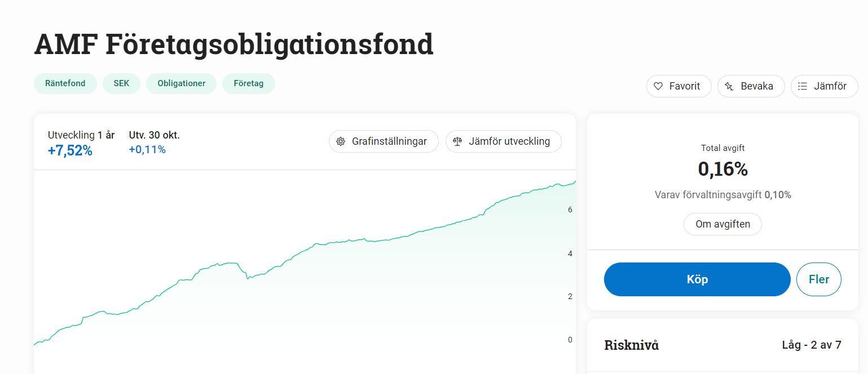Add fund to Jämför comparison

(x=824, y=86)
